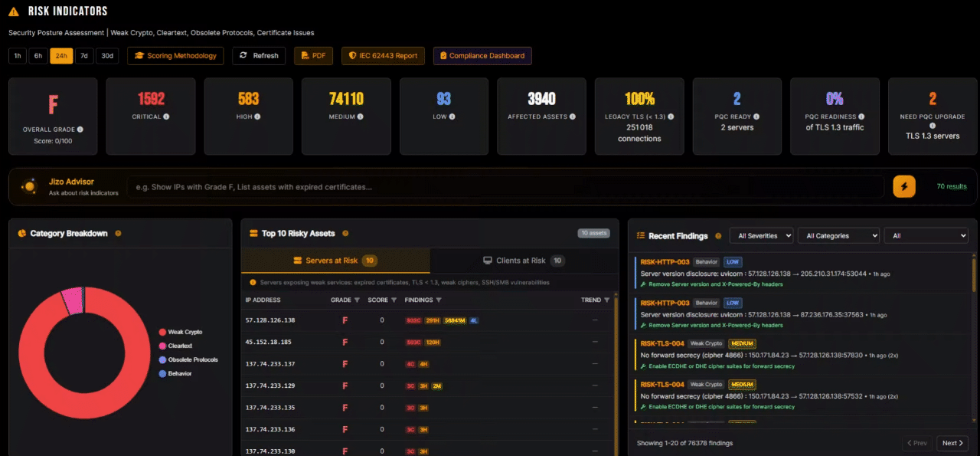Click the Recent Findings info icon

coord(717,236)
